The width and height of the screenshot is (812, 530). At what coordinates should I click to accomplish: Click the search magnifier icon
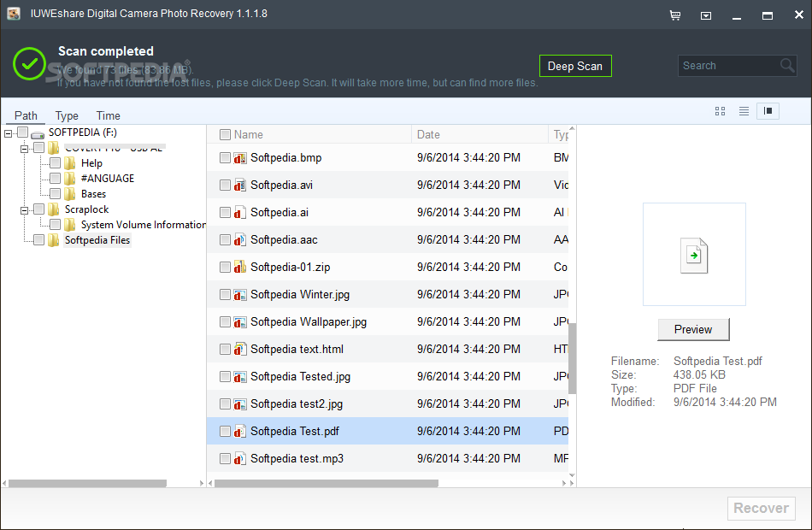787,65
